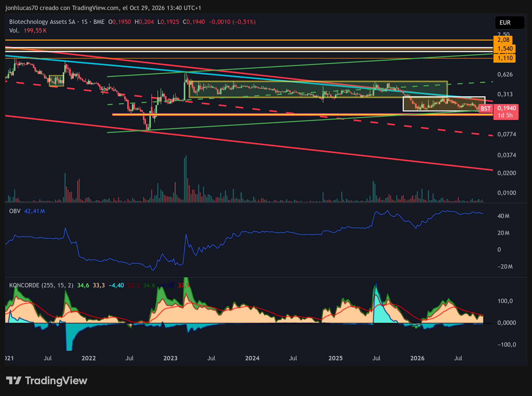
Task: Click the −100,0 Koncorde axis label
Action: click(507, 345)
